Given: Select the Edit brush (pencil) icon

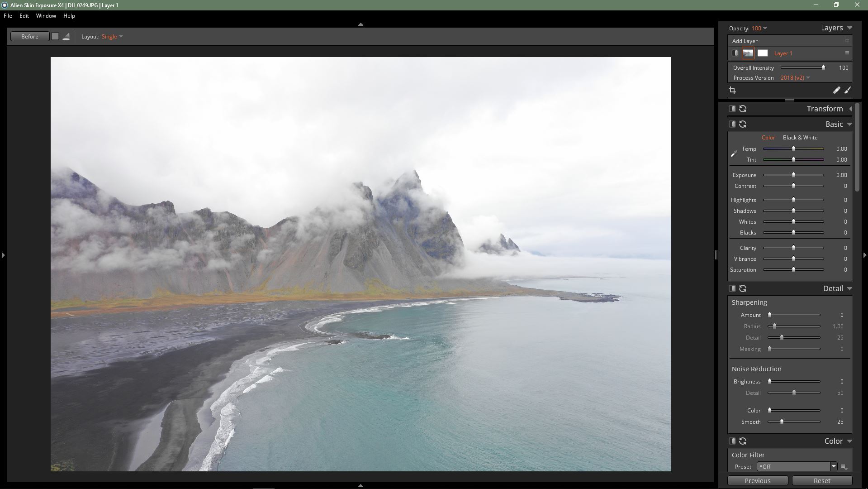Looking at the screenshot, I should coord(836,90).
